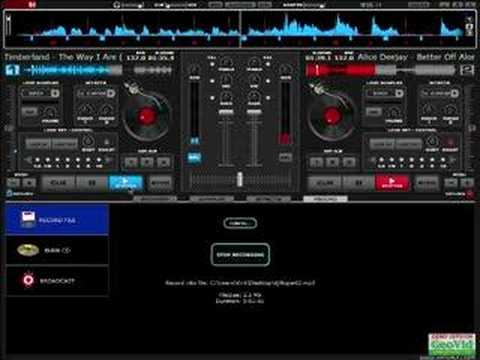
Task: Pause the right deck
Action: coord(358,183)
